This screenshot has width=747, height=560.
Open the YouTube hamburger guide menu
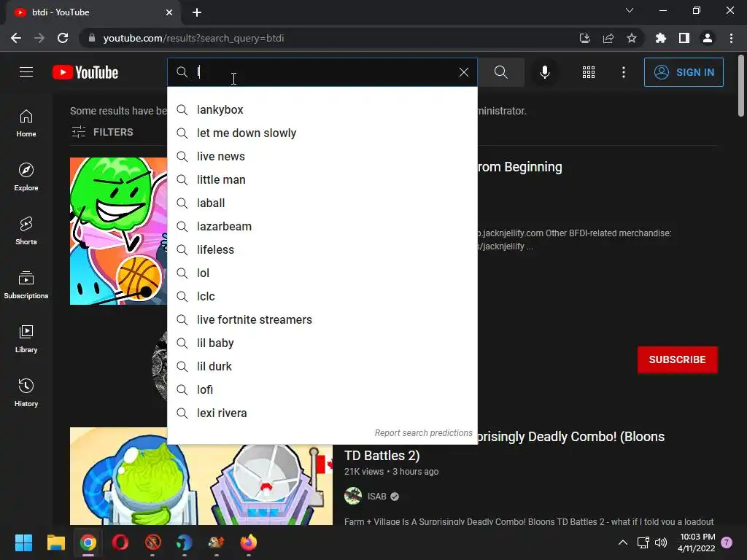point(26,72)
